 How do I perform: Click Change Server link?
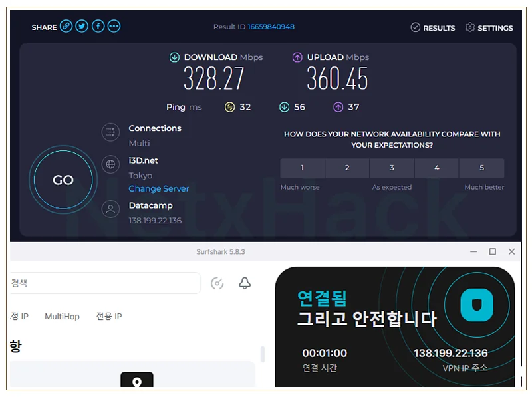[158, 188]
